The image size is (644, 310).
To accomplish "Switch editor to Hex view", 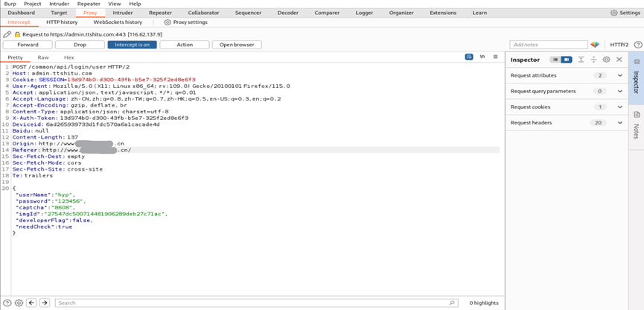I will tap(69, 57).
